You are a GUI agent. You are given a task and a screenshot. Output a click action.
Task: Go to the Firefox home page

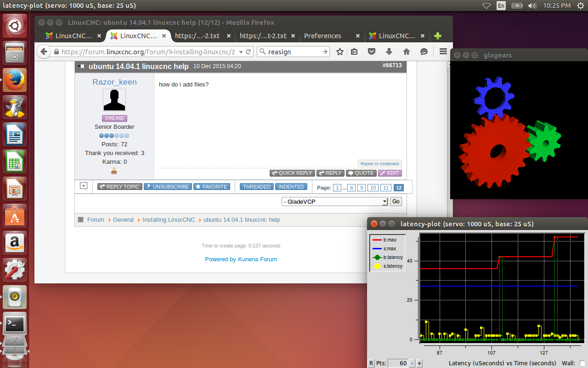pyautogui.click(x=407, y=52)
